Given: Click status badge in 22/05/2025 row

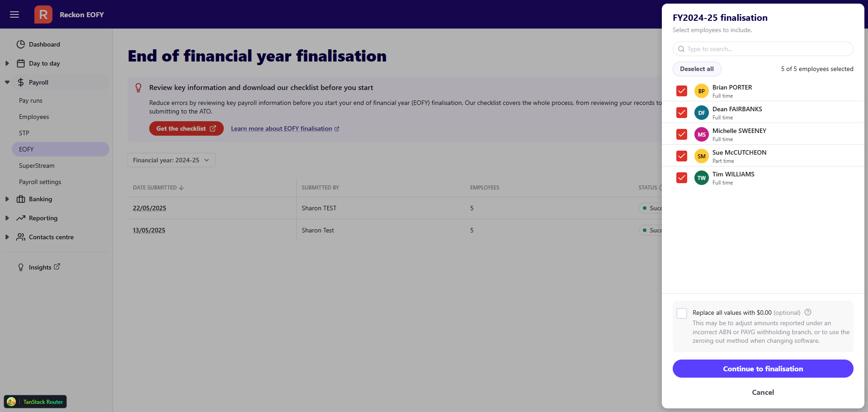Looking at the screenshot, I should click(x=651, y=208).
